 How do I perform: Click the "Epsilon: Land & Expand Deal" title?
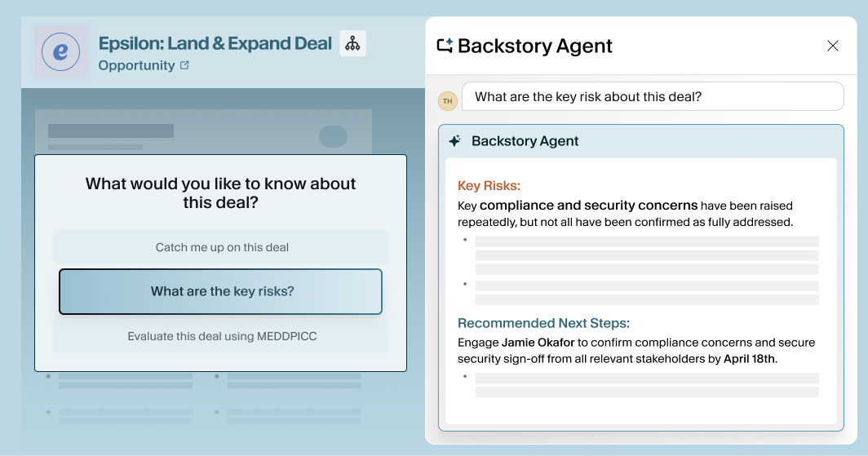pos(215,43)
